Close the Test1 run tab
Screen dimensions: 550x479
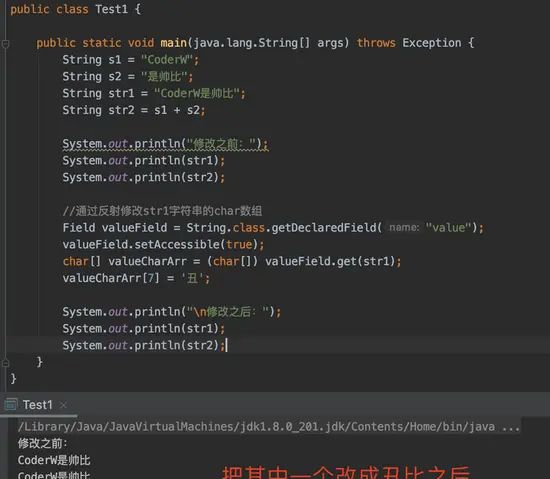(63, 405)
